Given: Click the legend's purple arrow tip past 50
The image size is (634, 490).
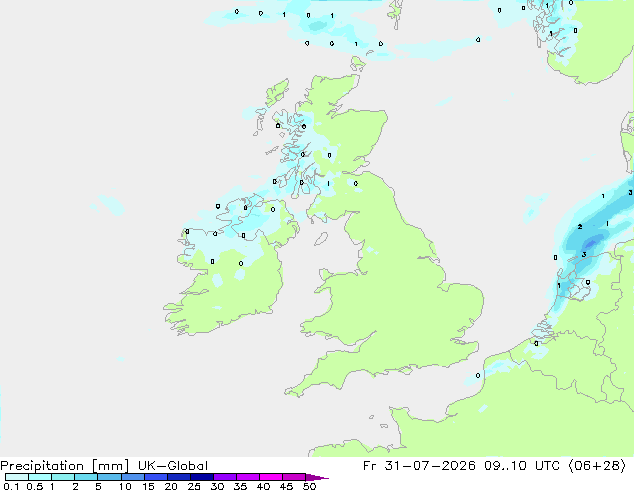Looking at the screenshot, I should (317, 477).
